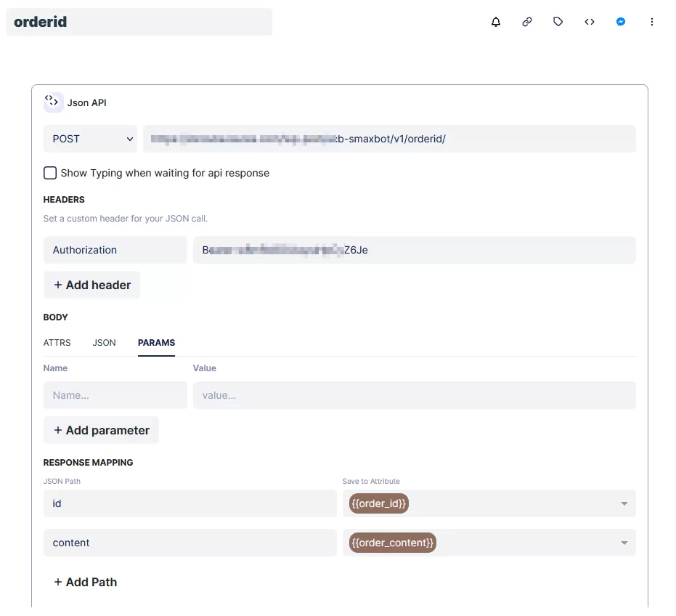This screenshot has height=616, width=676.
Task: Click the tag label icon
Action: [x=558, y=22]
